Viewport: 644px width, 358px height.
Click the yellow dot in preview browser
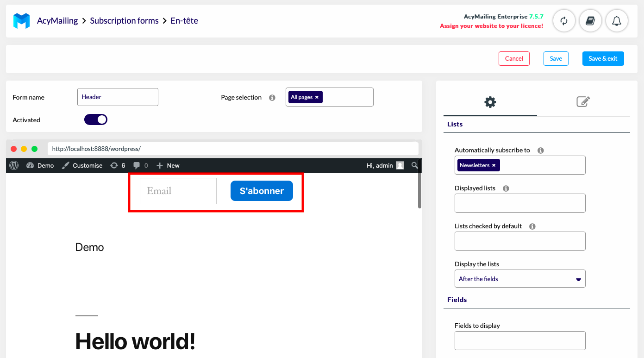click(24, 149)
